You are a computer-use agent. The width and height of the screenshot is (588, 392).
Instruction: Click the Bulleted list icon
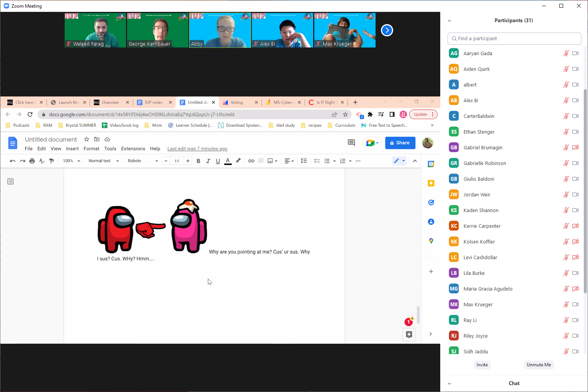pyautogui.click(x=327, y=161)
